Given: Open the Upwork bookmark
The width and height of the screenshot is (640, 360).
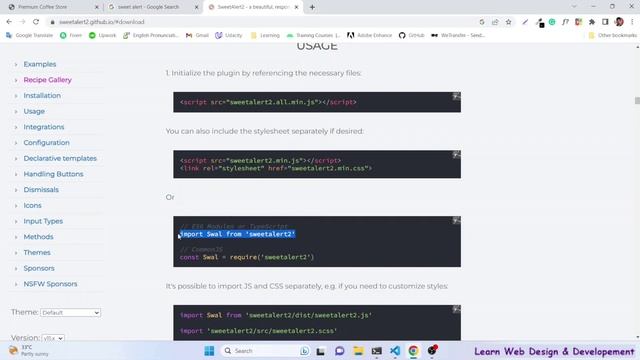Looking at the screenshot, I should point(102,36).
